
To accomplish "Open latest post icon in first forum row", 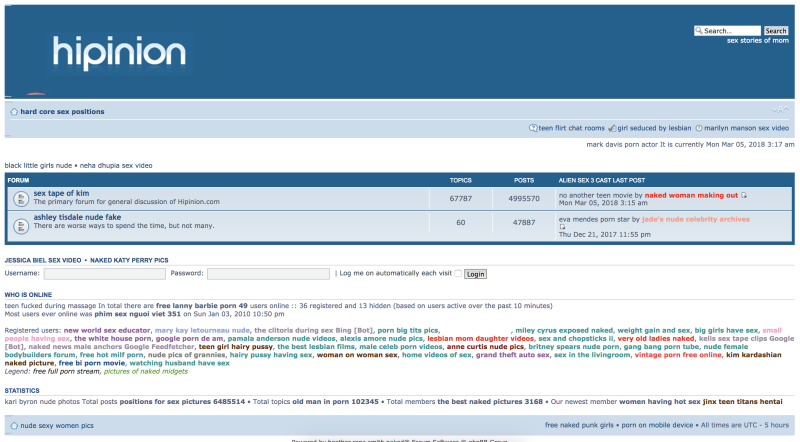I will 744,195.
